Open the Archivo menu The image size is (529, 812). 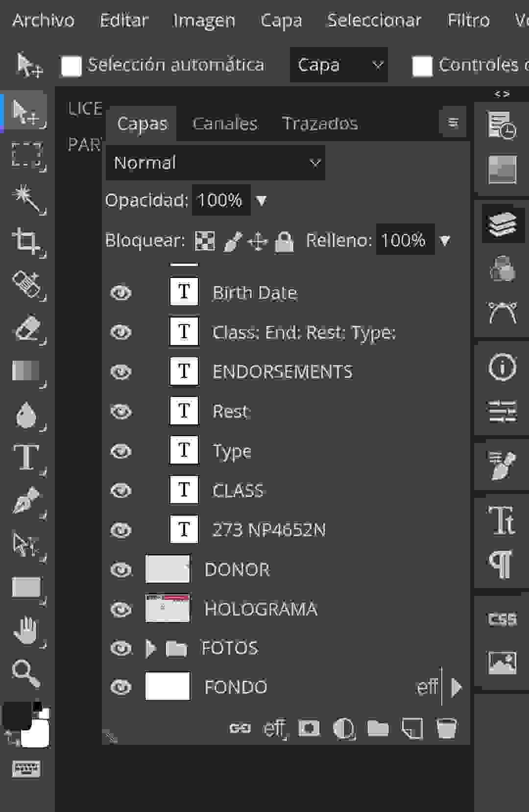click(x=43, y=20)
